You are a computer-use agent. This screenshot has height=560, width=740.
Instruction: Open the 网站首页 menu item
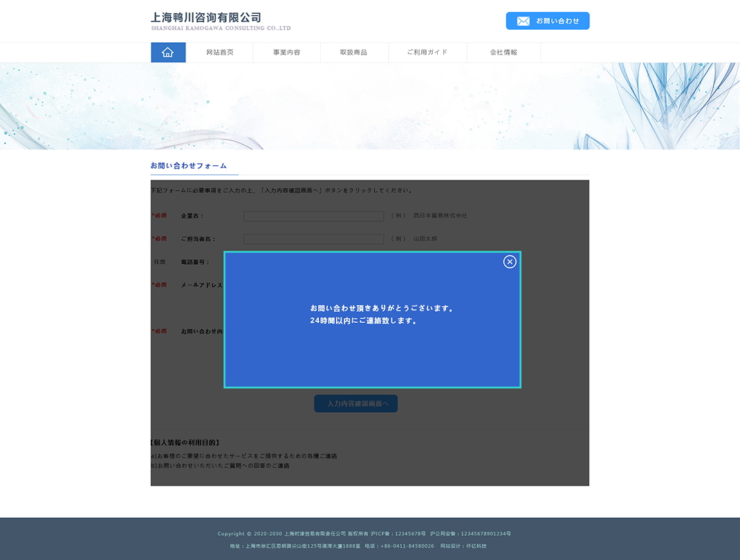click(x=220, y=53)
